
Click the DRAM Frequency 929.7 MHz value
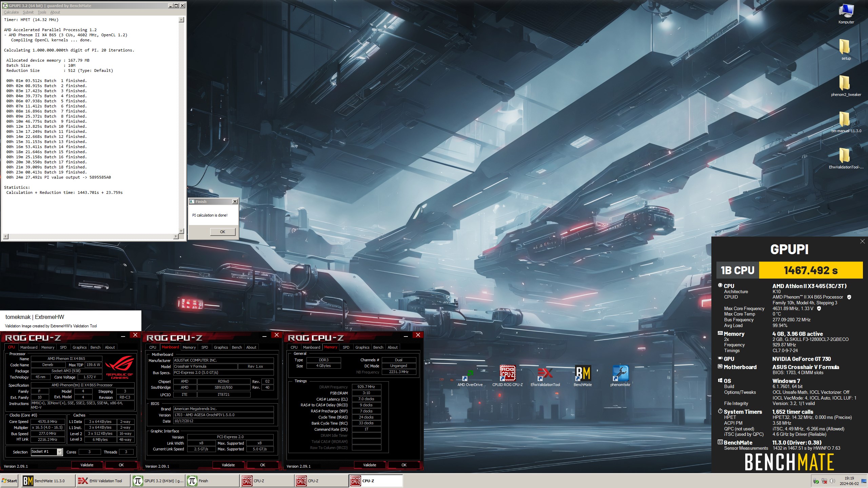tap(366, 387)
